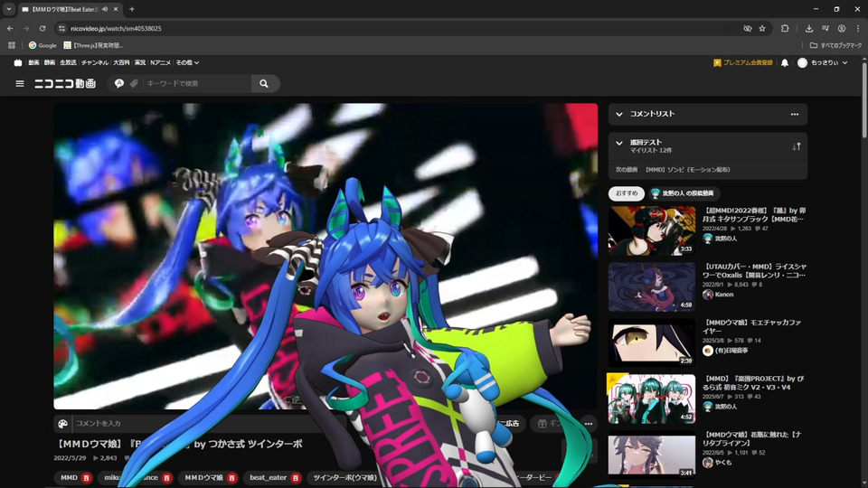Viewport: 868px width, 488px height.
Task: Click the user avatar icon
Action: tap(802, 62)
